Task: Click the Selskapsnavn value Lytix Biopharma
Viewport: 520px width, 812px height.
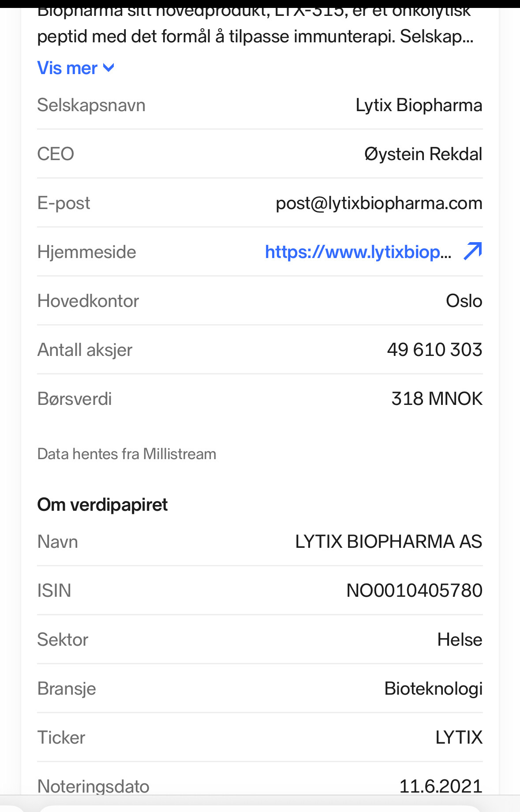Action: [419, 105]
